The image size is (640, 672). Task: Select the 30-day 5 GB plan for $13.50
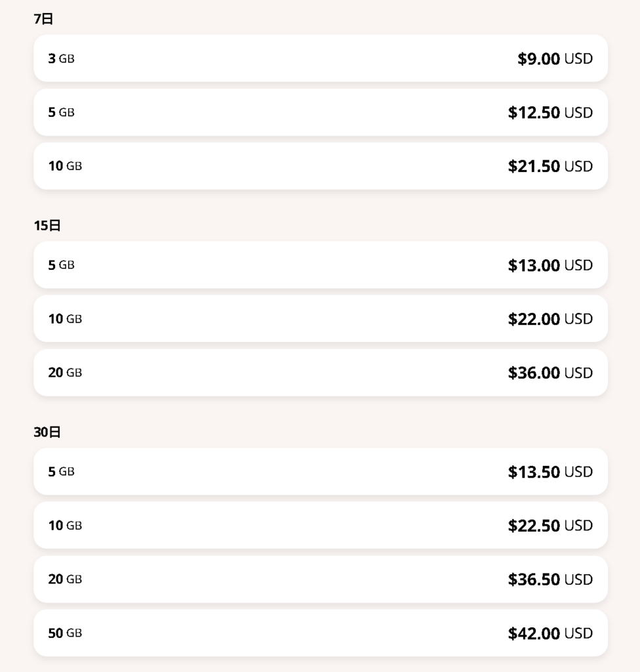(x=321, y=471)
